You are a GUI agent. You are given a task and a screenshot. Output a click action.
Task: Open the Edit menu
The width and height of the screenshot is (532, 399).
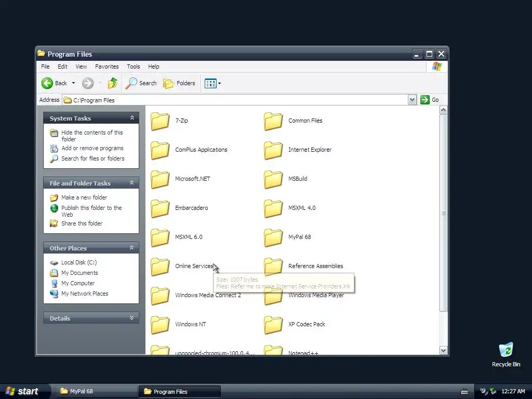coord(62,66)
